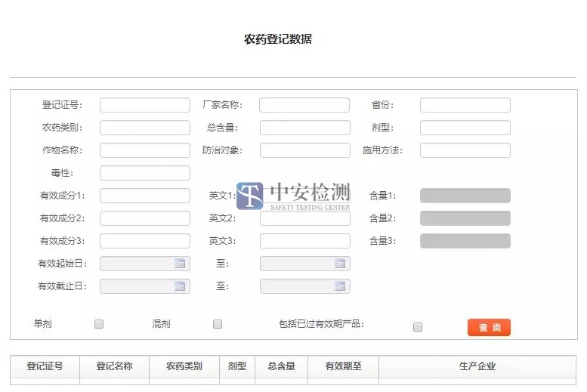Open calendar icon for 有效截止日 start date

(x=180, y=286)
